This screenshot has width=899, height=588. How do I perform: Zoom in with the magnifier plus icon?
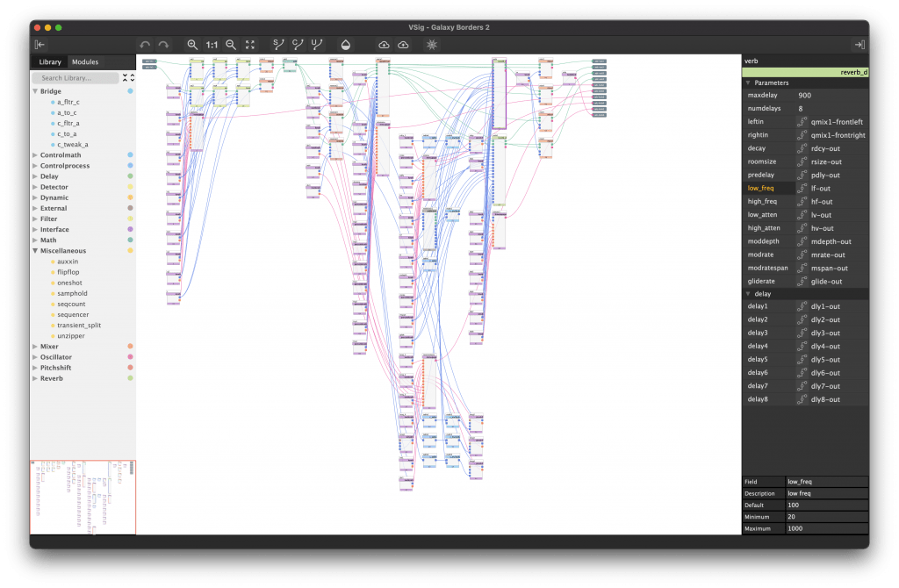pyautogui.click(x=192, y=45)
